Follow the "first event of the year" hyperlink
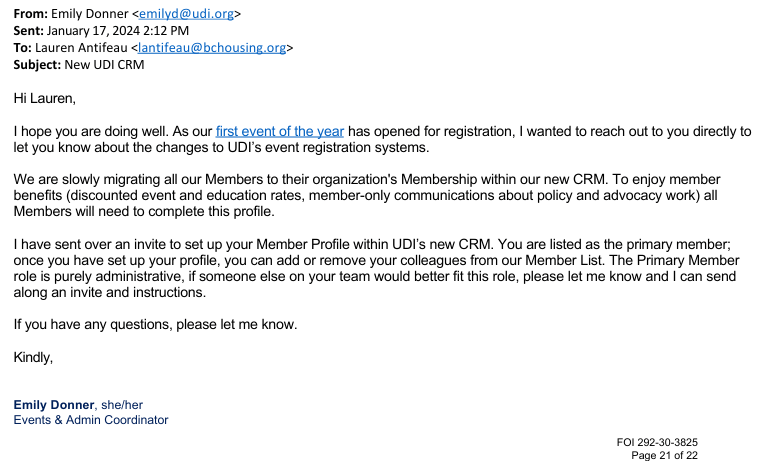 pos(279,131)
